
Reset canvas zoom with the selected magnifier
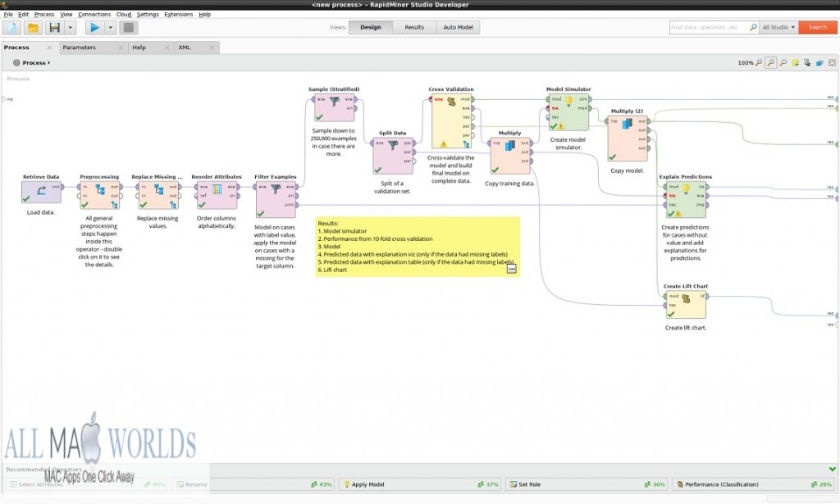(771, 62)
